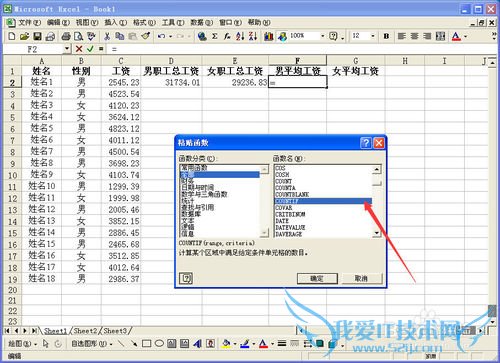Open the font color dropdown arrow
The height and width of the screenshot is (363, 500).
pos(466,36)
